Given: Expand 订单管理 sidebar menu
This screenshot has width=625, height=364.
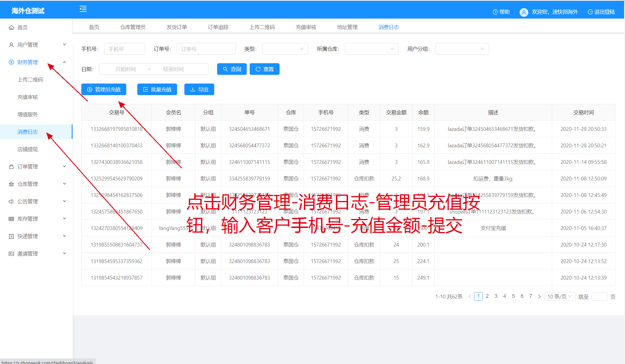Looking at the screenshot, I should point(64,166).
